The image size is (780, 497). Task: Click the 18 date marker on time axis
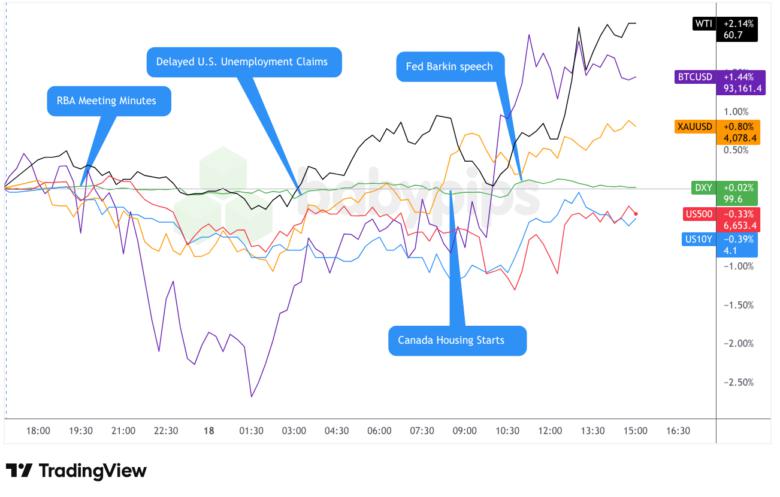(208, 430)
